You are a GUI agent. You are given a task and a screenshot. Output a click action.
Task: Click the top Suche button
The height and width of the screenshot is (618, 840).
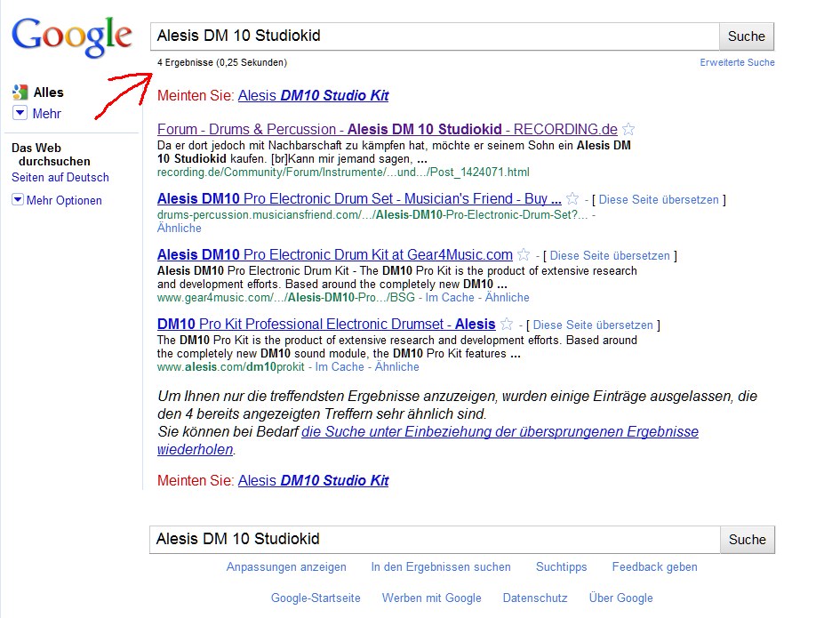pos(747,36)
